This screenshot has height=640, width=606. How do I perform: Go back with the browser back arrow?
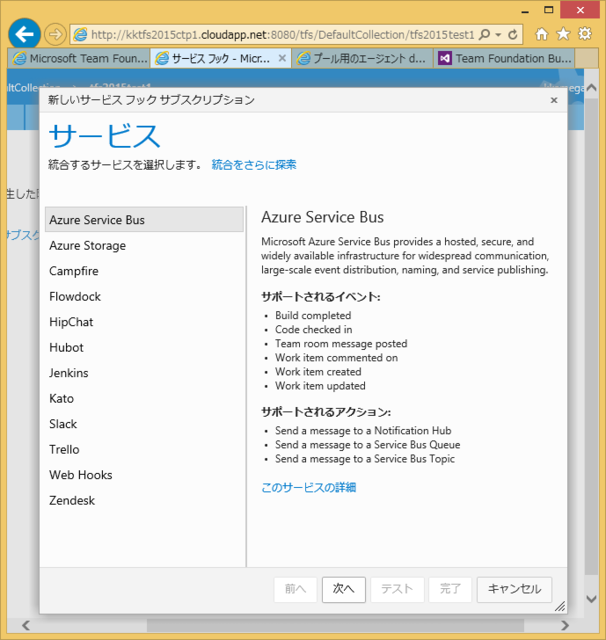24,34
